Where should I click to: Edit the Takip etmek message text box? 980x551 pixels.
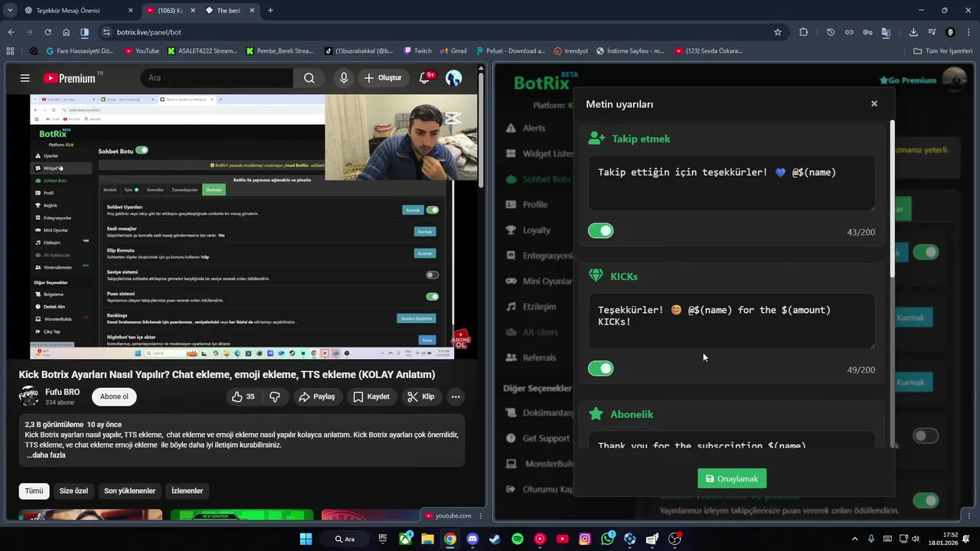pyautogui.click(x=731, y=184)
